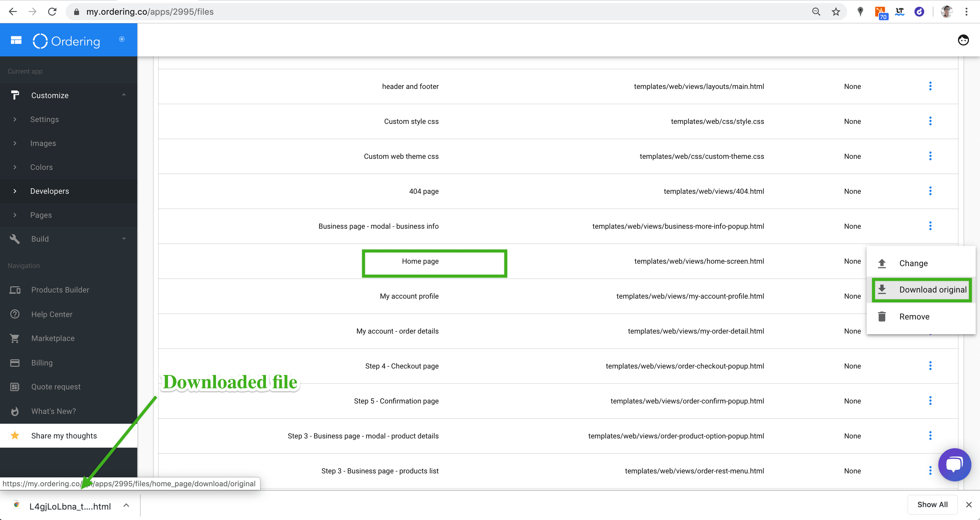Toggle the sidebar pin radio dot
The width and height of the screenshot is (980, 520).
click(x=122, y=39)
